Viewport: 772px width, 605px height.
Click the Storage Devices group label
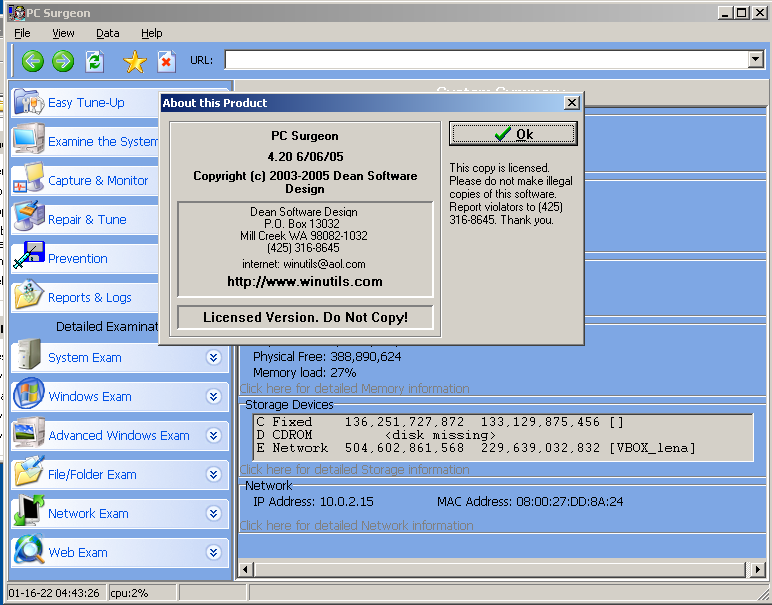pyautogui.click(x=289, y=405)
